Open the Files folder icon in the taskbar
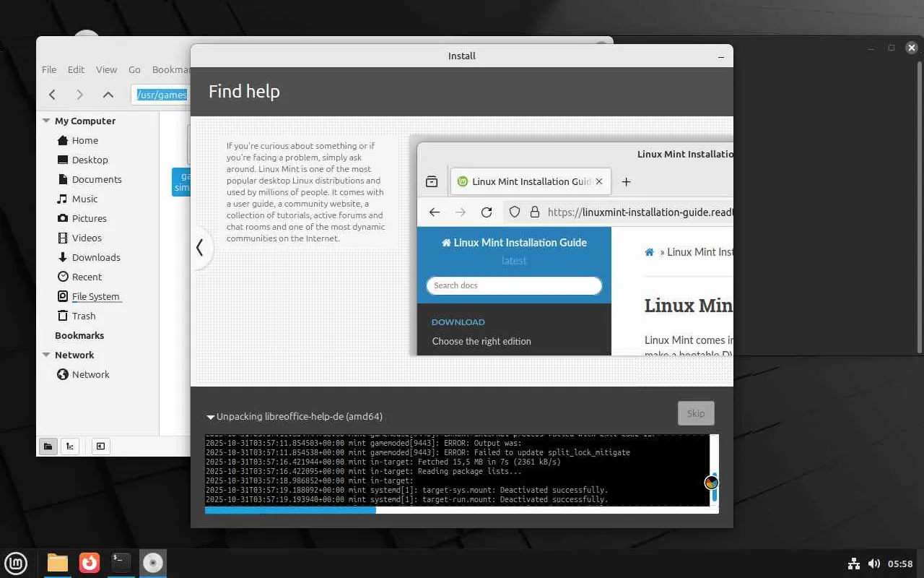 coord(57,563)
